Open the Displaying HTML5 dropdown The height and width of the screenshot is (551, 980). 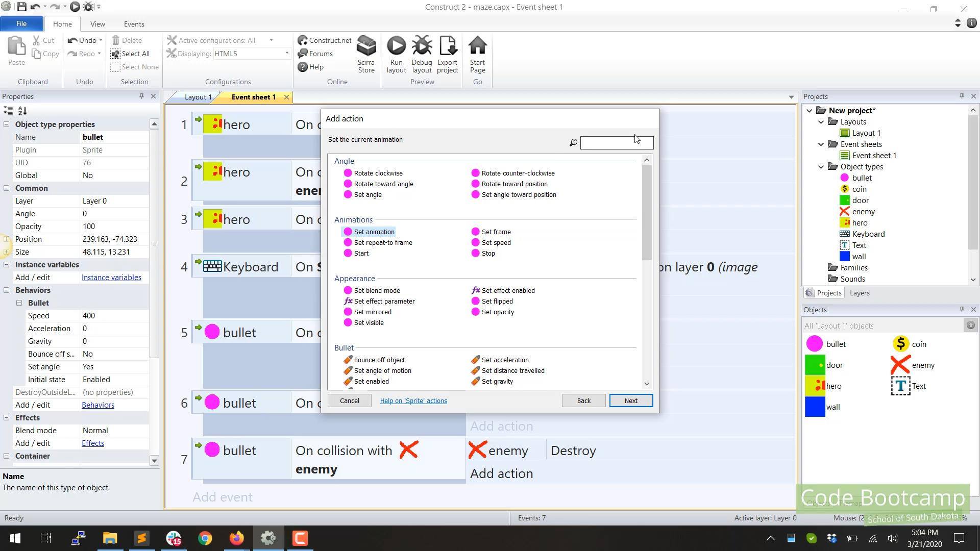tap(286, 54)
